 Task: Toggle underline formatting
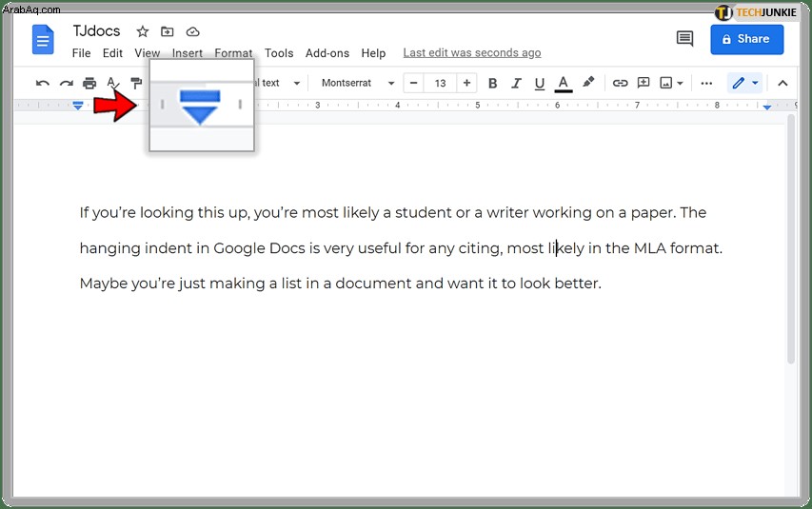(539, 83)
